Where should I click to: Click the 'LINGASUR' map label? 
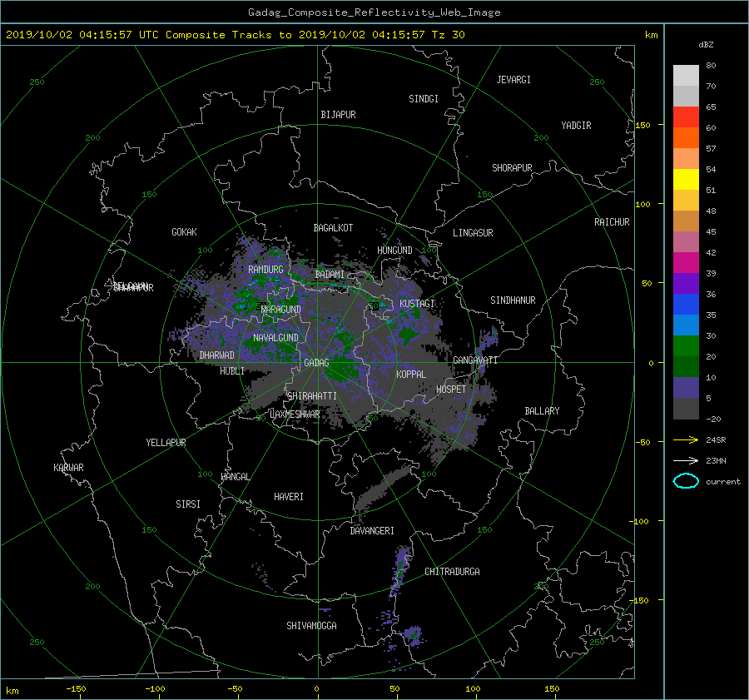[x=473, y=233]
